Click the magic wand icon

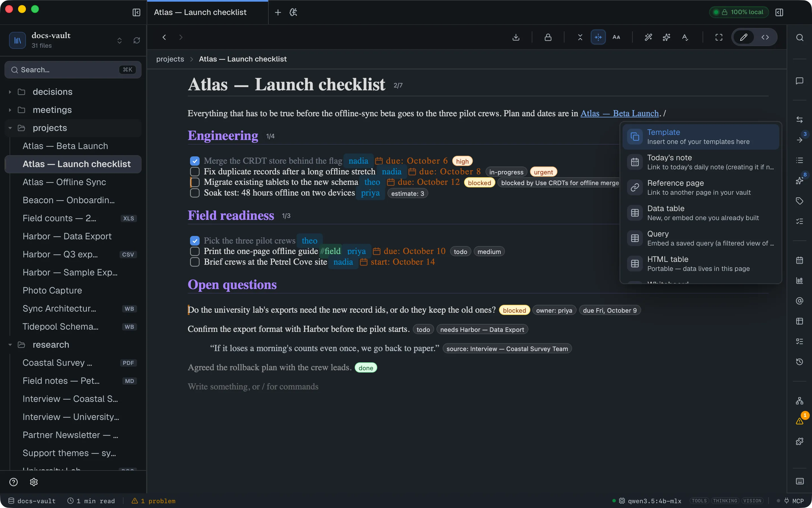[x=648, y=37]
